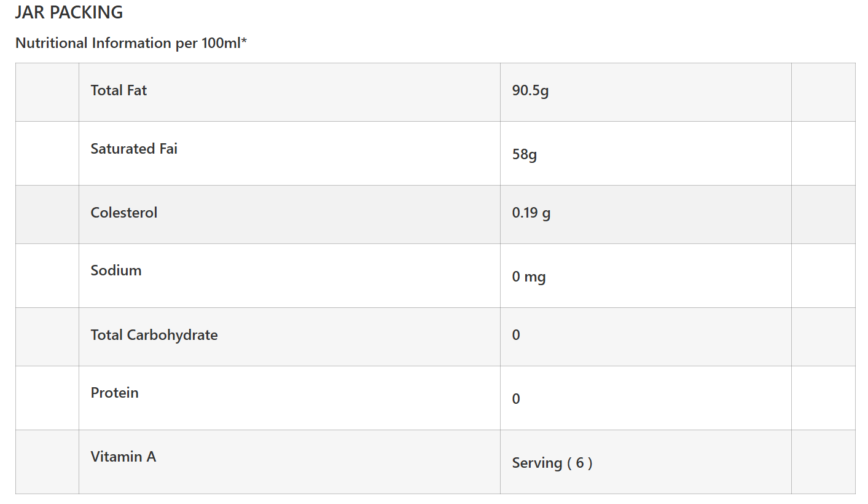Select the Total Fat label cell
The width and height of the screenshot is (868, 504).
(119, 90)
